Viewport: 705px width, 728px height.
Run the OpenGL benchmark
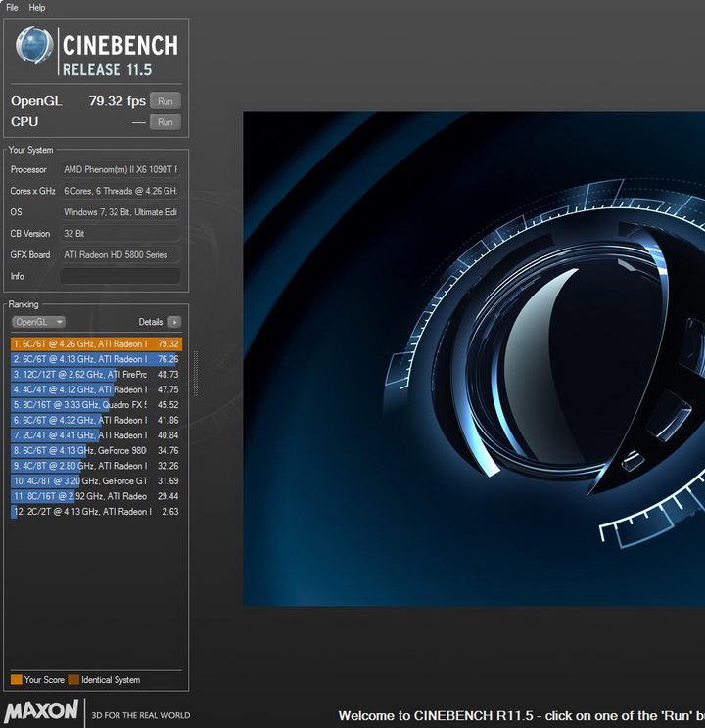click(x=165, y=101)
